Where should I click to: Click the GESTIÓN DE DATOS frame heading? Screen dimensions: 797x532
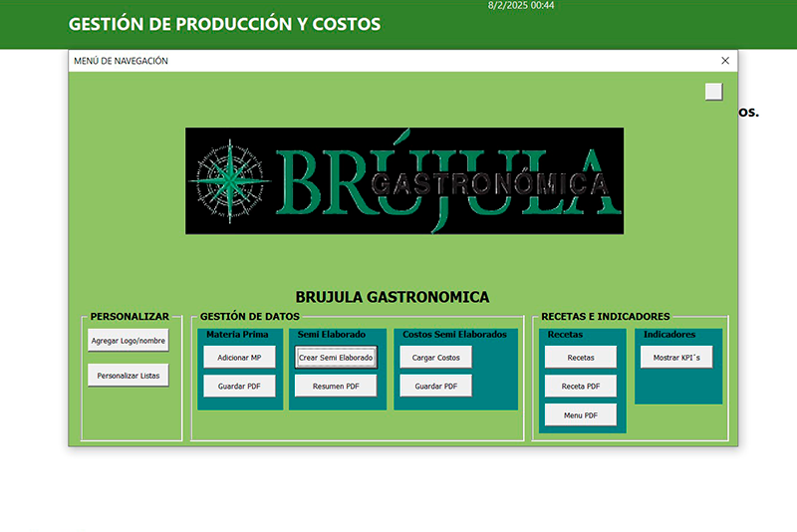(x=250, y=317)
